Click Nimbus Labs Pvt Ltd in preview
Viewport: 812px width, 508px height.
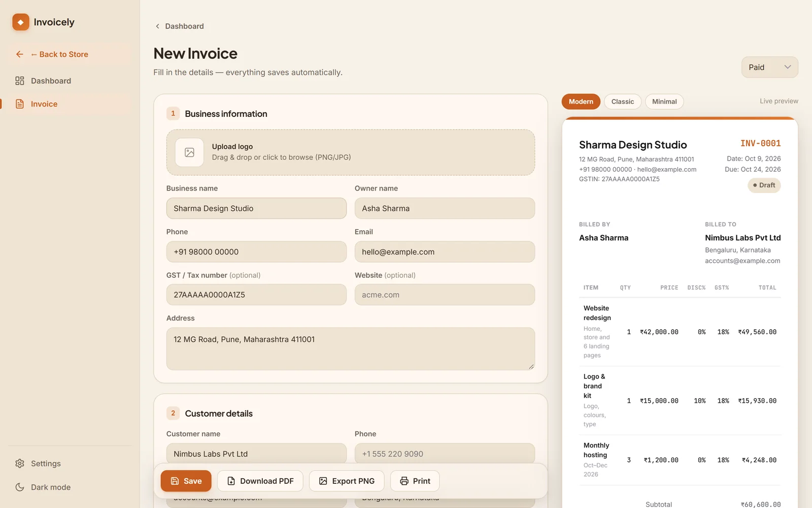pyautogui.click(x=742, y=238)
